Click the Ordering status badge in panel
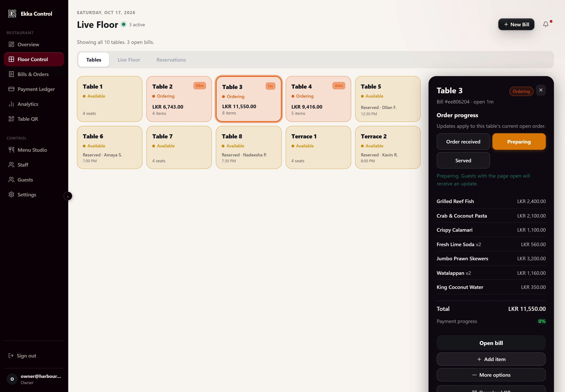Screen dimensions: 565x392 (521, 91)
